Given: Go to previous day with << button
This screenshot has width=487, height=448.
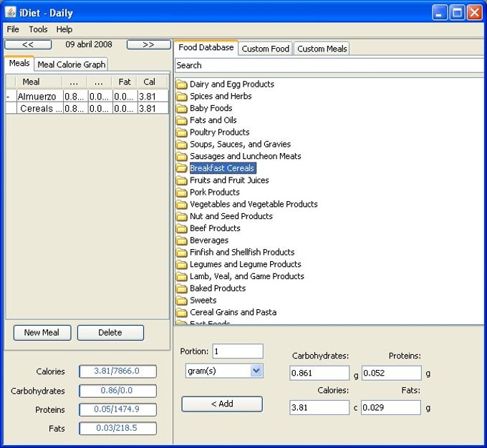Looking at the screenshot, I should click(28, 44).
